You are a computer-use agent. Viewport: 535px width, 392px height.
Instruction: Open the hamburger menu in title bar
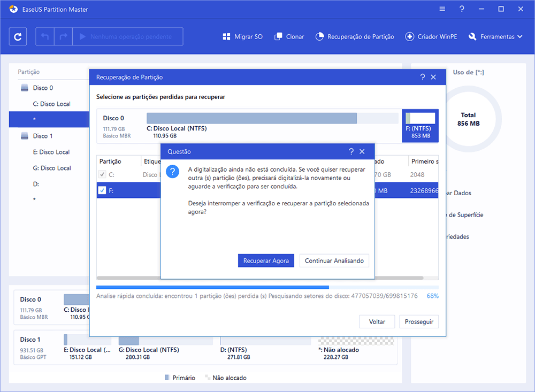tap(442, 9)
